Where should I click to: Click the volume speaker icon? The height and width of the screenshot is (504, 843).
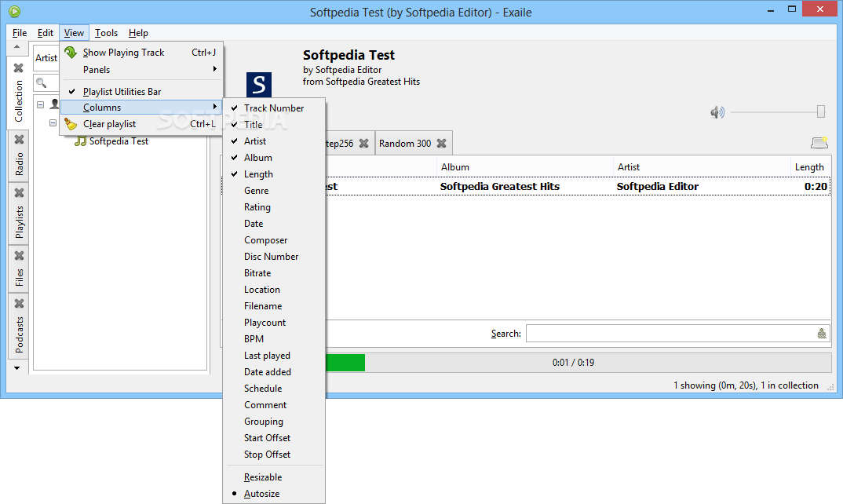coord(717,112)
